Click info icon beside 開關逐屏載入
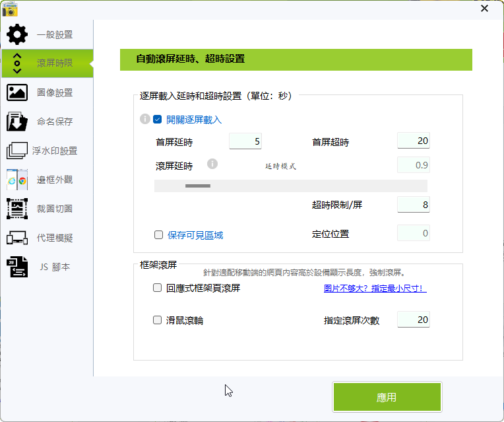Image resolution: width=504 pixels, height=422 pixels. pyautogui.click(x=145, y=119)
